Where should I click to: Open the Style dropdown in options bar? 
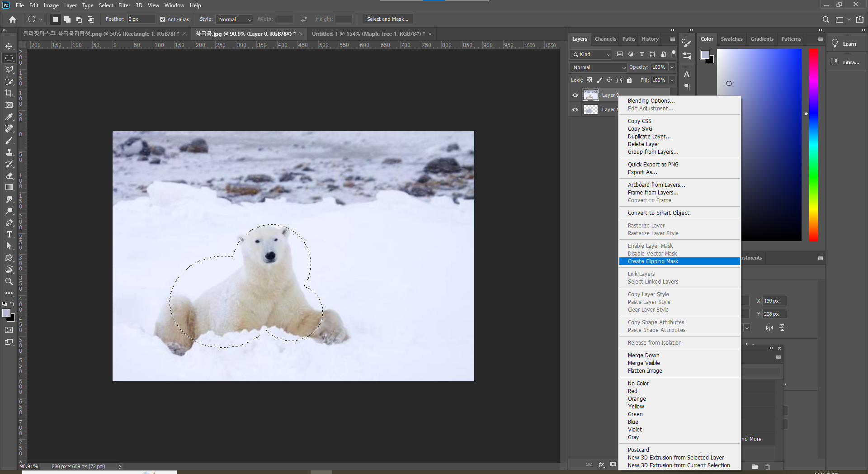[234, 19]
